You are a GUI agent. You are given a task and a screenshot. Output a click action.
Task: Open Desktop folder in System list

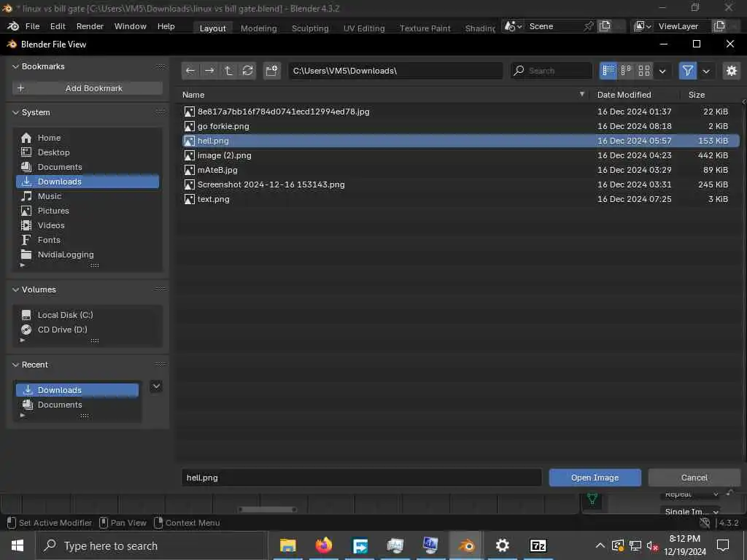coord(88,152)
